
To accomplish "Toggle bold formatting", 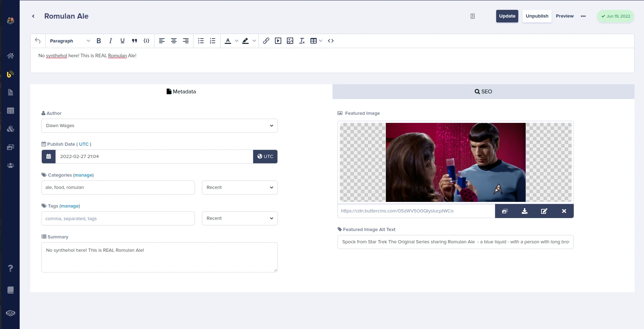I will click(99, 41).
